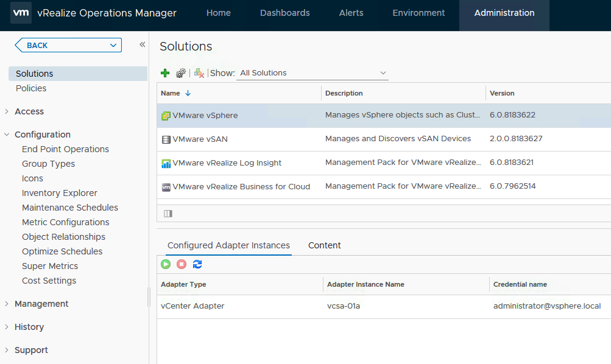The height and width of the screenshot is (364, 611).
Task: Click the uninstall solution icon
Action: coord(198,72)
